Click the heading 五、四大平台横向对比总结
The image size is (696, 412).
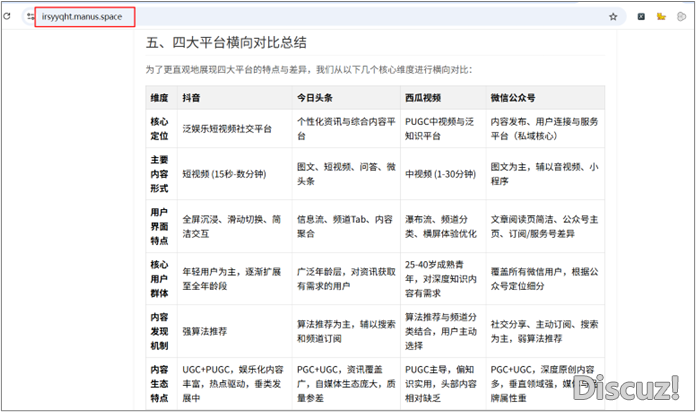(x=226, y=43)
